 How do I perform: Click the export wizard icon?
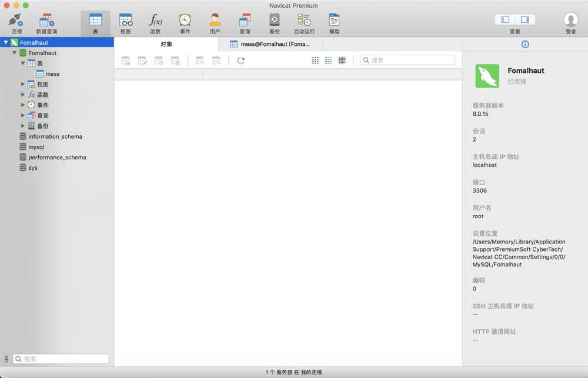pos(216,61)
